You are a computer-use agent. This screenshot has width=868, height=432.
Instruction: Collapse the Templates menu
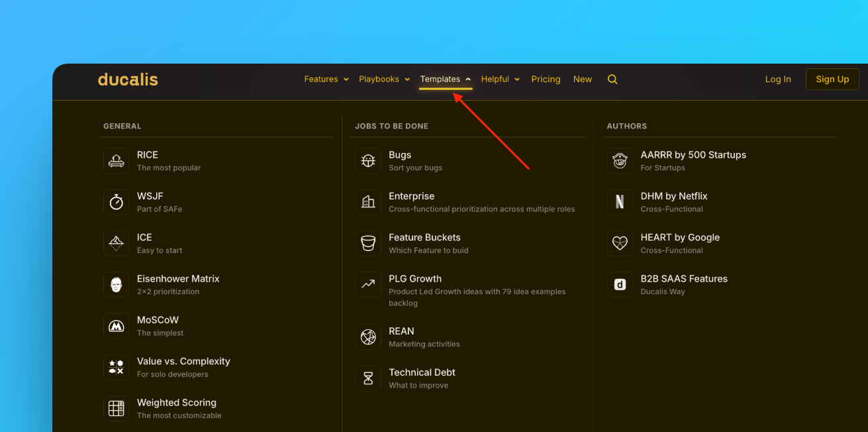446,80
